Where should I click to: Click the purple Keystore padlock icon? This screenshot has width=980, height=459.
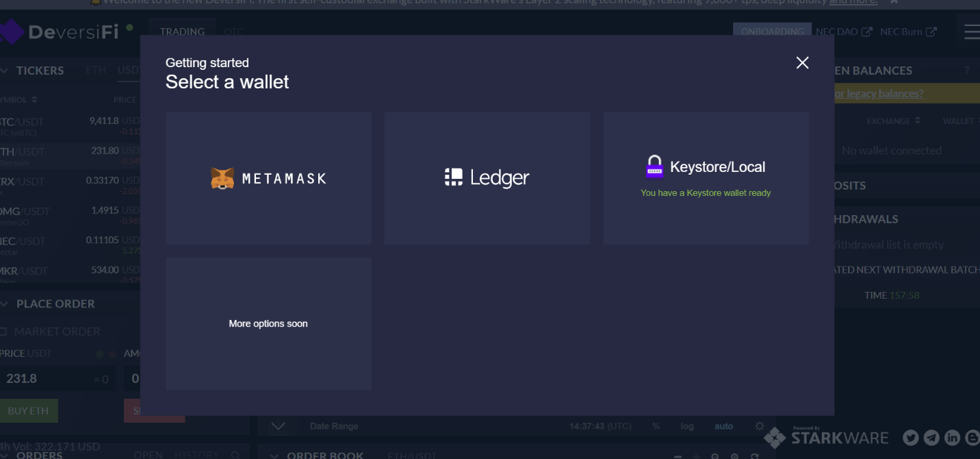[655, 166]
